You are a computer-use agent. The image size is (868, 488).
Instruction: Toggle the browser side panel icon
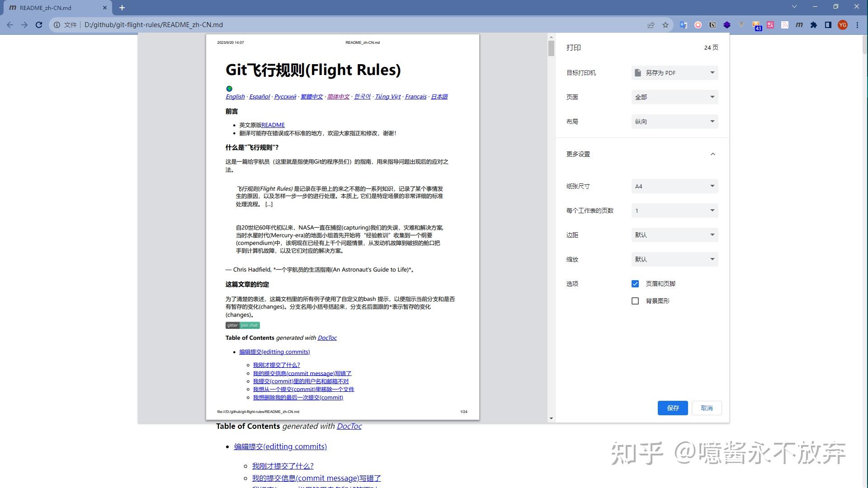pyautogui.click(x=828, y=25)
